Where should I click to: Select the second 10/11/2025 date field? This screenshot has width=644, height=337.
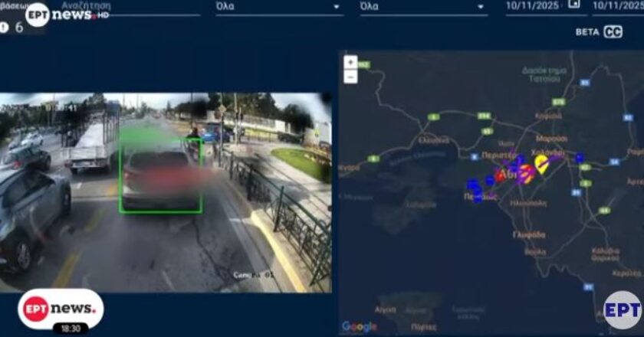pos(617,6)
